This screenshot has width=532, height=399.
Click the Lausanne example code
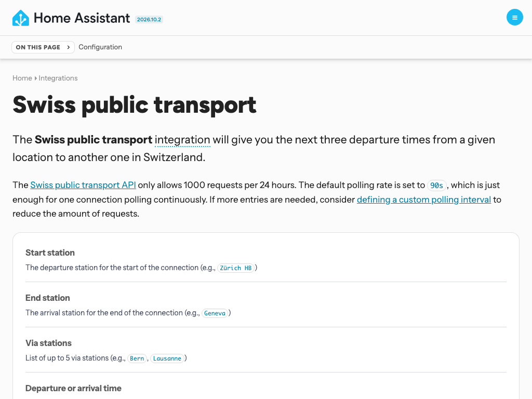[x=167, y=358]
